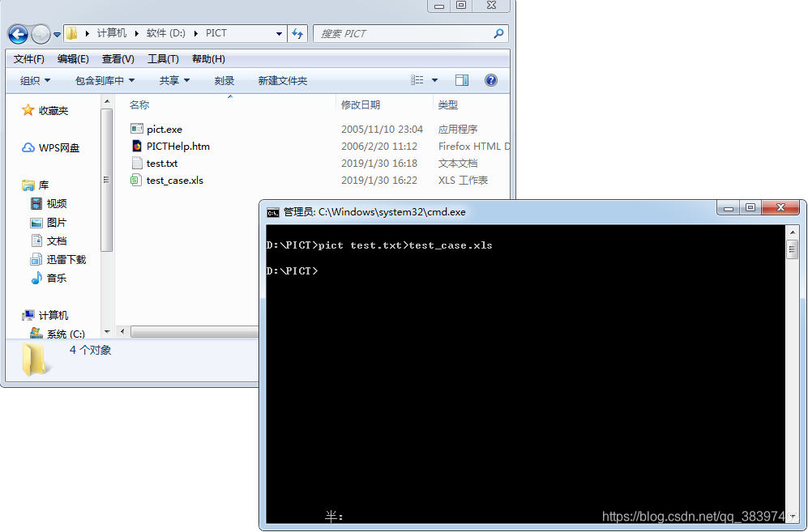Open the view options dropdown arrow

434,80
